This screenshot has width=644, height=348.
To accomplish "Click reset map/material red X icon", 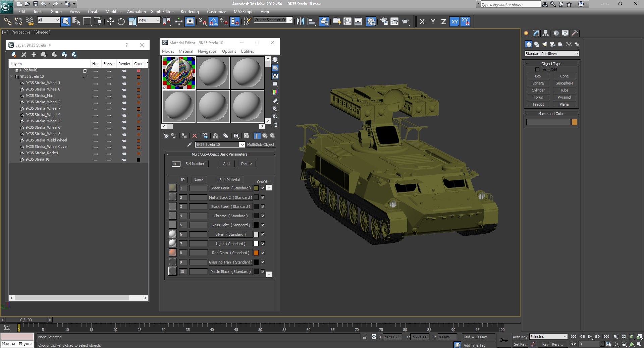I will click(x=195, y=136).
